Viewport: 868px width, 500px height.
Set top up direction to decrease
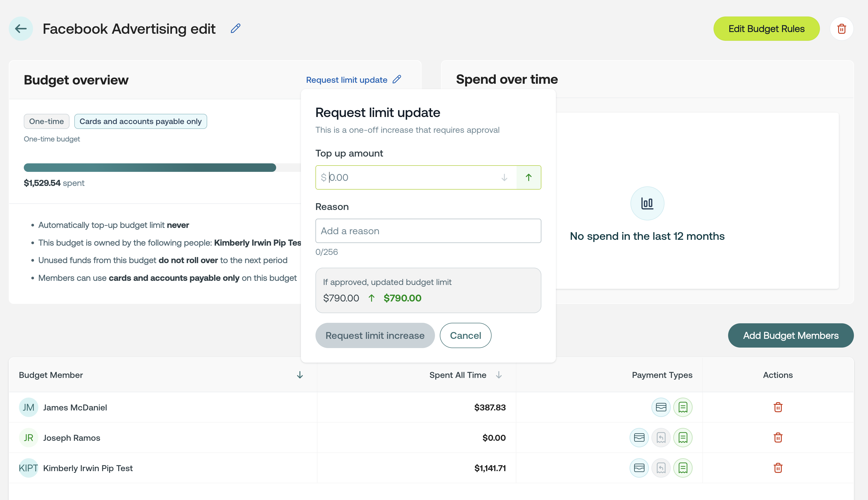point(504,177)
